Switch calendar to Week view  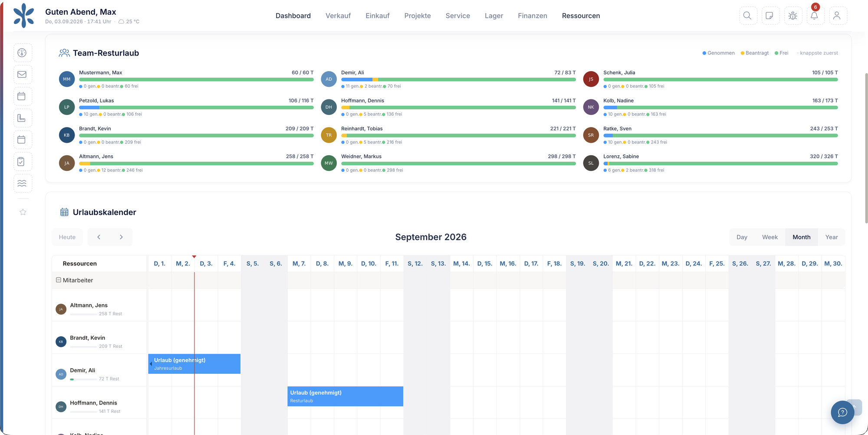tap(769, 237)
